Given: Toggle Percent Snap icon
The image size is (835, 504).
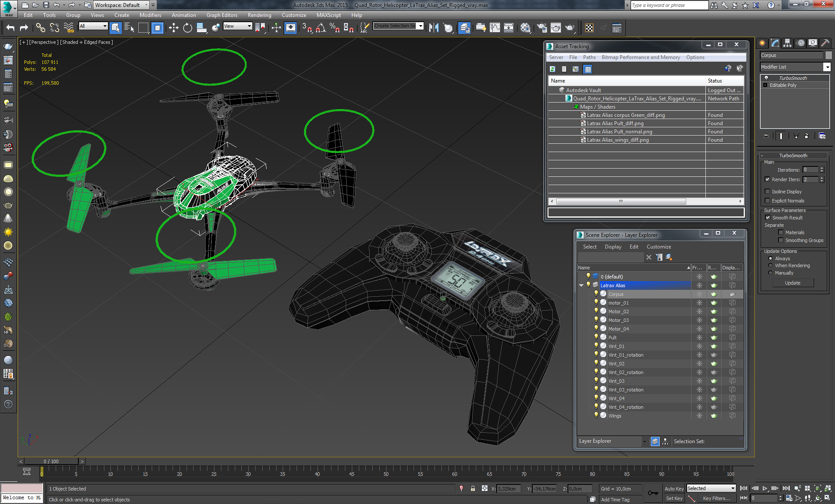Looking at the screenshot, I should [334, 28].
